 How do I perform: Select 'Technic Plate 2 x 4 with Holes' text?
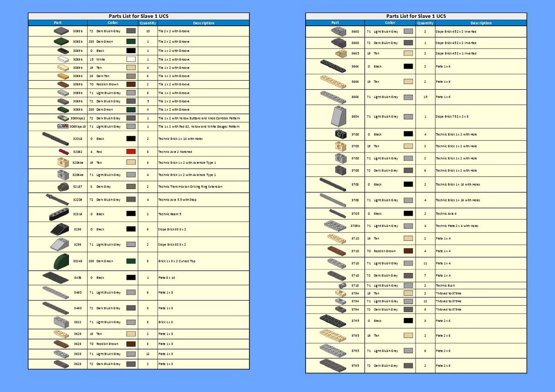point(457,226)
